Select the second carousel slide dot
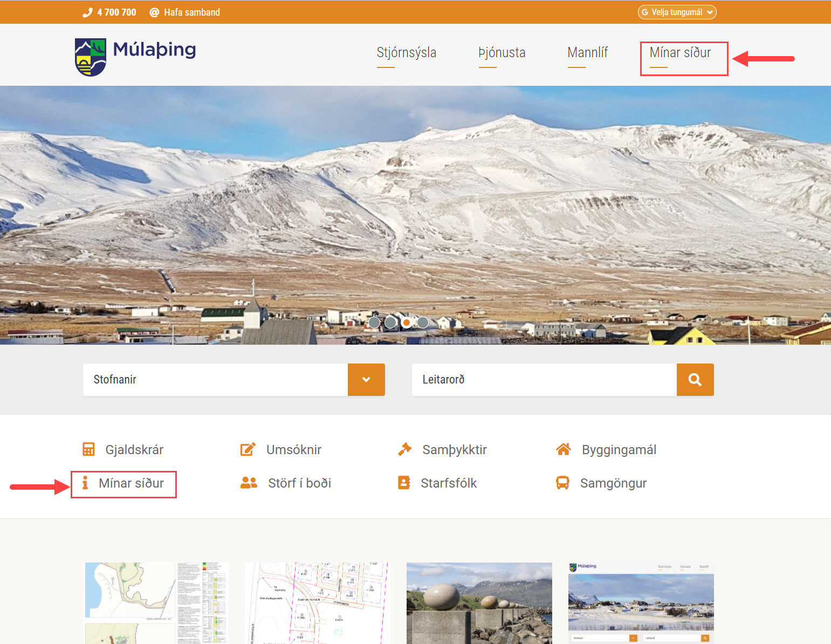This screenshot has width=831, height=644. pos(390,323)
